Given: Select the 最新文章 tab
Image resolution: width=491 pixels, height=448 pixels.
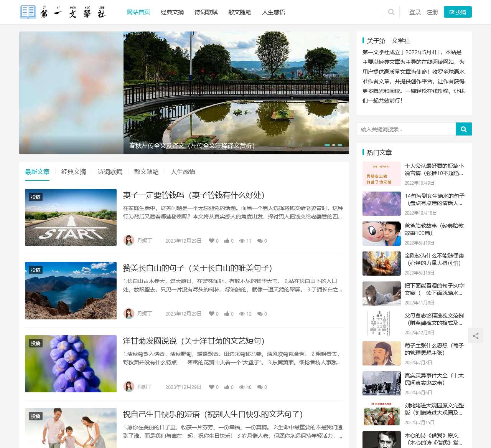Looking at the screenshot, I should coord(37,172).
